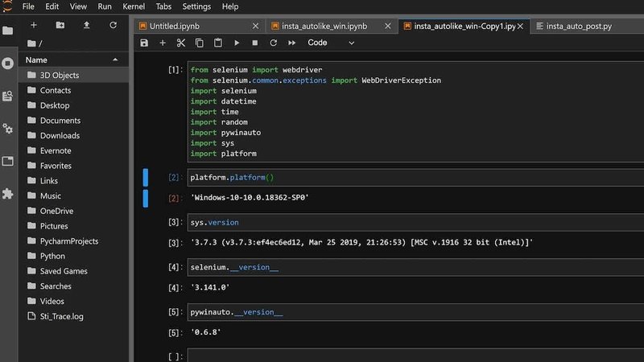Open the cell type Code dropdown
Screen dimensions: 644x362
[331, 43]
